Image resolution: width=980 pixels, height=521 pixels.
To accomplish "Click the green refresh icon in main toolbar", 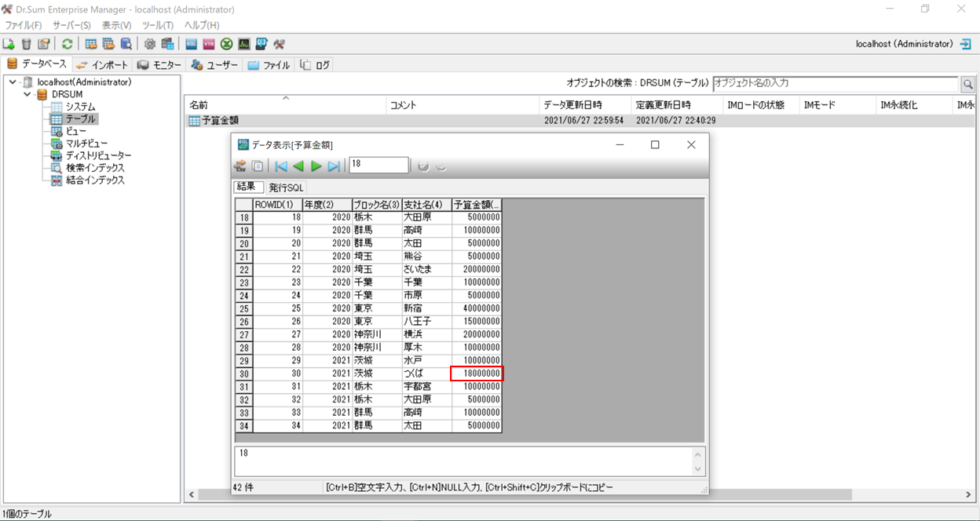I will tap(68, 44).
